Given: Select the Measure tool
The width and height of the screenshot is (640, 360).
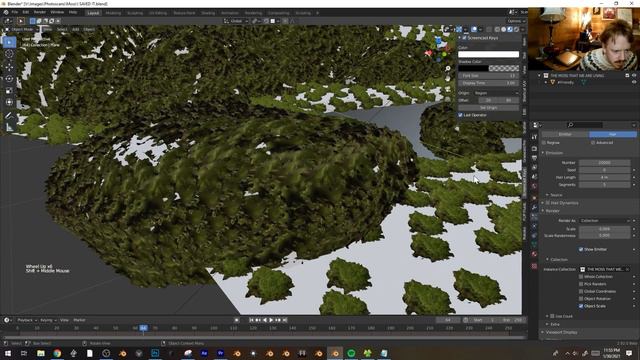Looking at the screenshot, I should click(9, 127).
